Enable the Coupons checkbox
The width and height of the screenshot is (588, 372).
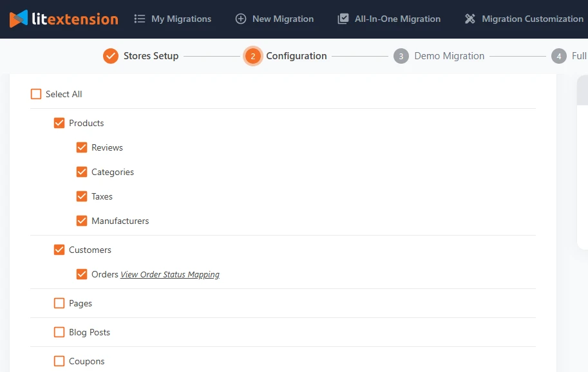[59, 361]
